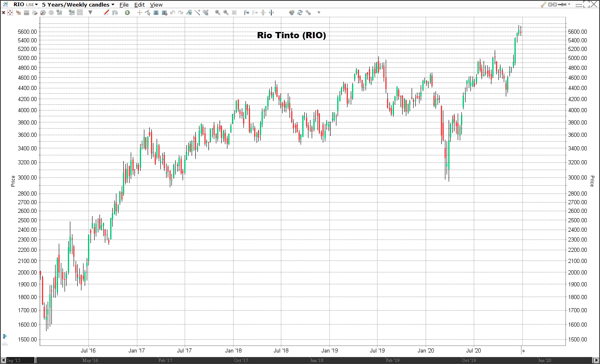Viewport: 600px width, 364px height.
Task: Click the Jul '20 date axis label
Action: coord(473,350)
